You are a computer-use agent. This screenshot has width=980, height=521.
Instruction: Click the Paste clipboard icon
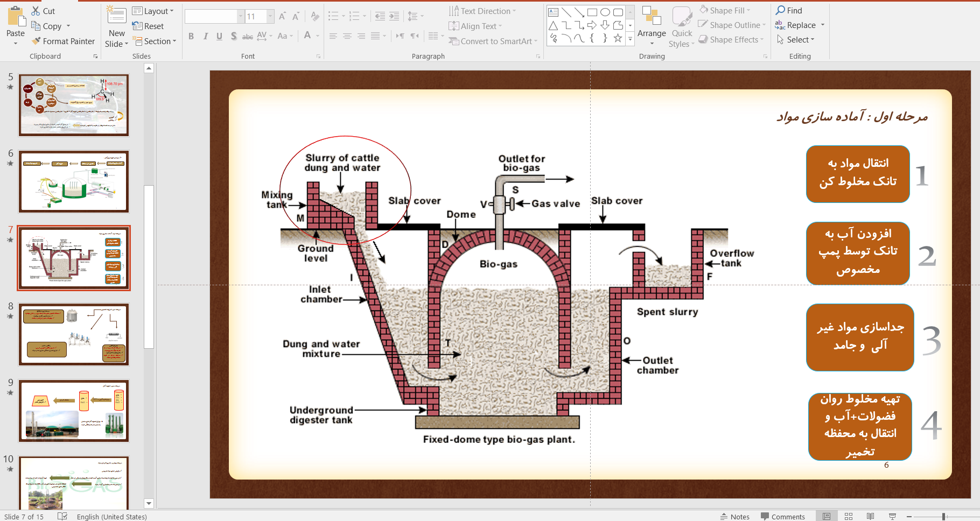16,17
